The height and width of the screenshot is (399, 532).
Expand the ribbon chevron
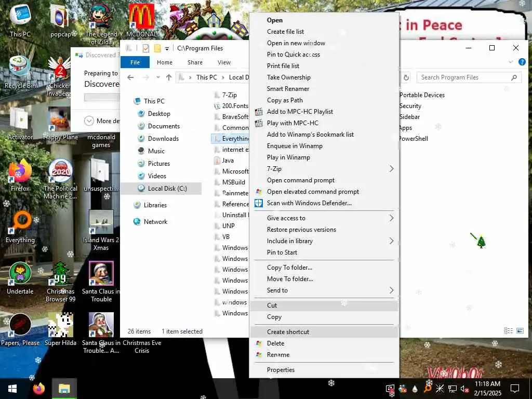511,62
